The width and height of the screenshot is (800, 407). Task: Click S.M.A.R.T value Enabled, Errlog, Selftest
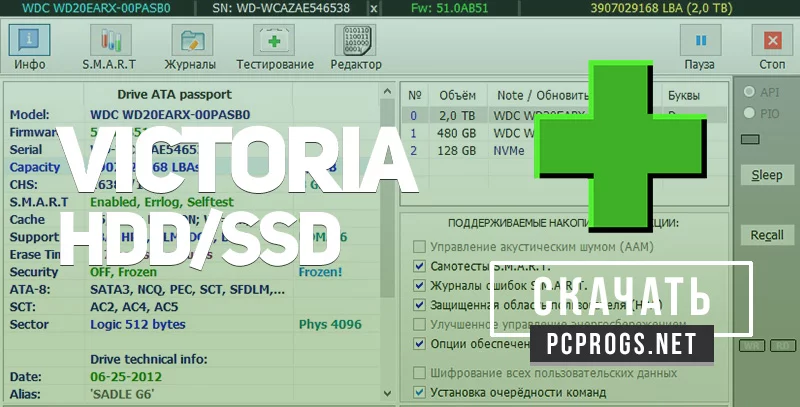coord(162,202)
